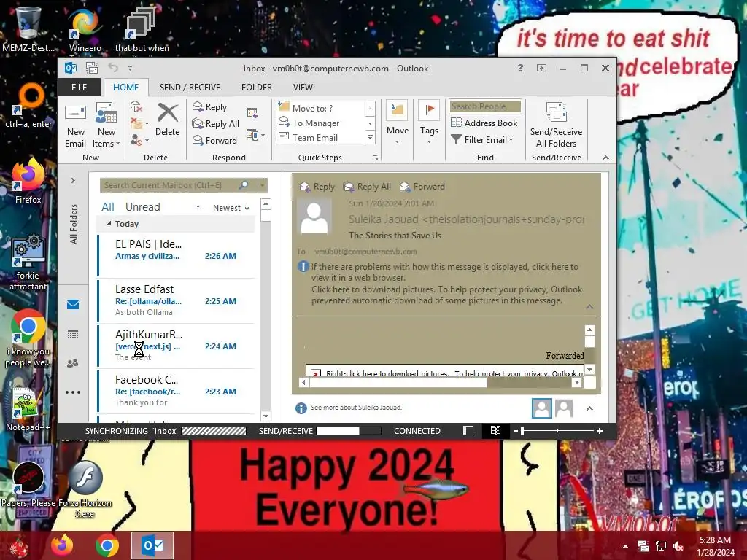This screenshot has width=747, height=560.
Task: Open Calendar view in navigation
Action: (73, 334)
